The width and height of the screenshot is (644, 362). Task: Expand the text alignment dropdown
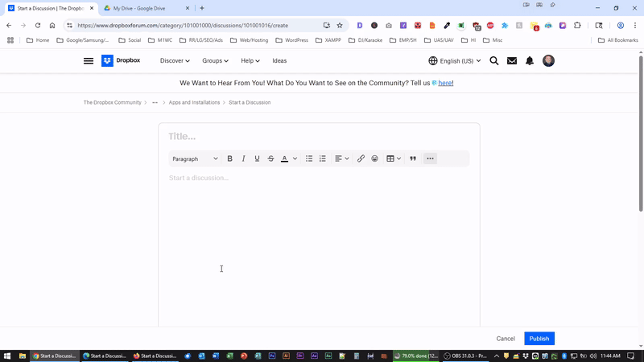341,158
